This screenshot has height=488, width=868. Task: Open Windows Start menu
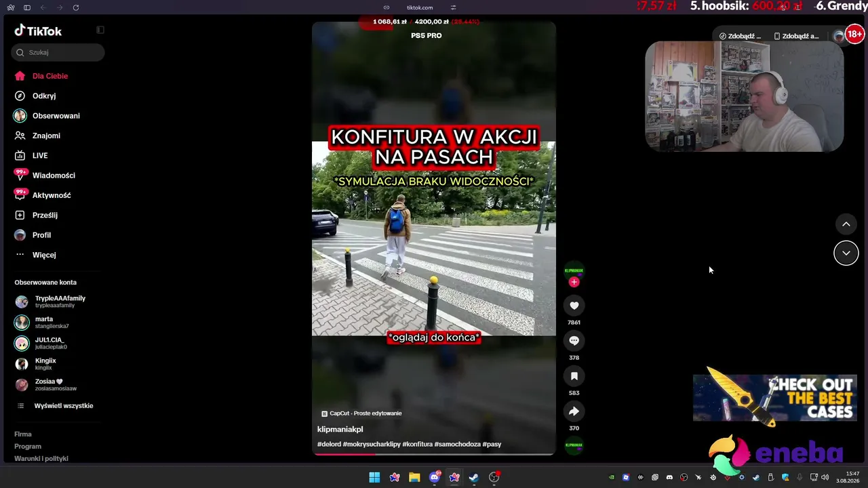click(374, 478)
